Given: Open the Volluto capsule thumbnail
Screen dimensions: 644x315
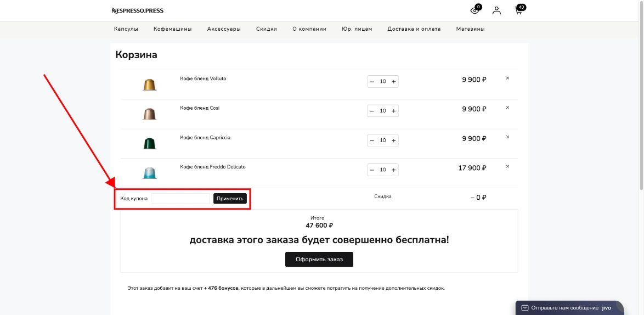Looking at the screenshot, I should coord(150,85).
